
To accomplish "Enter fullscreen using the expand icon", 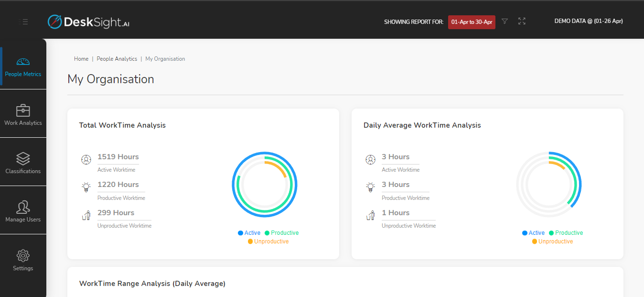I will 522,22.
